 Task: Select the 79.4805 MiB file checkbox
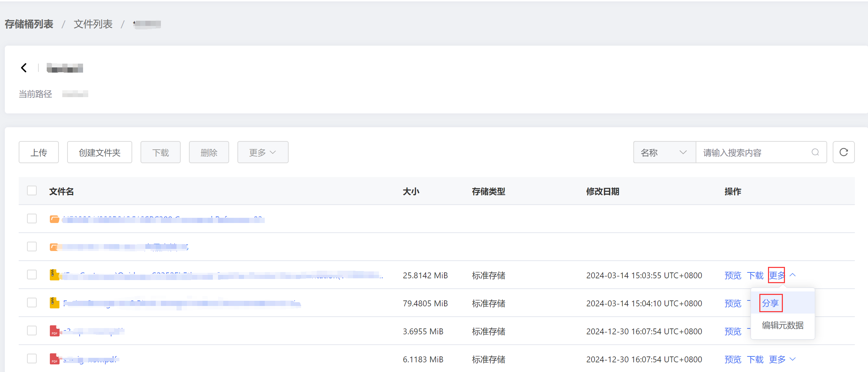32,303
